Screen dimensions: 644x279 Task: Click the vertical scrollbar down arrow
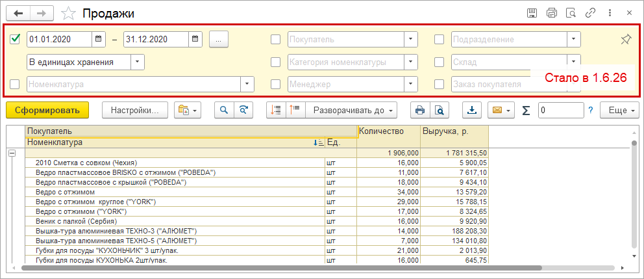point(634,256)
